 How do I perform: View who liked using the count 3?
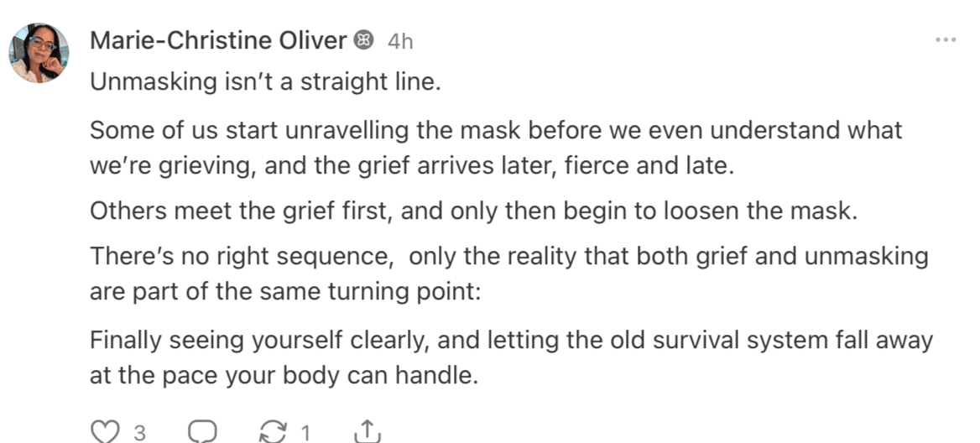click(139, 433)
